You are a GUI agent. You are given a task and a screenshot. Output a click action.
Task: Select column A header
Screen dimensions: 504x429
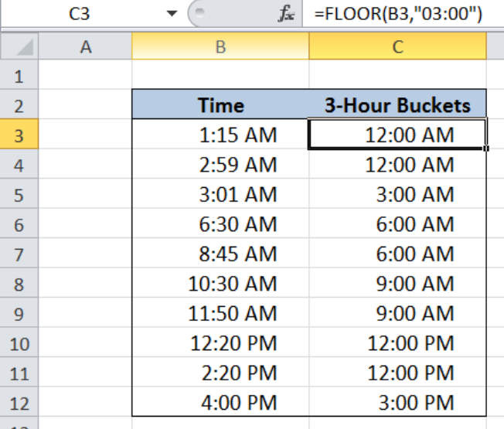click(86, 47)
